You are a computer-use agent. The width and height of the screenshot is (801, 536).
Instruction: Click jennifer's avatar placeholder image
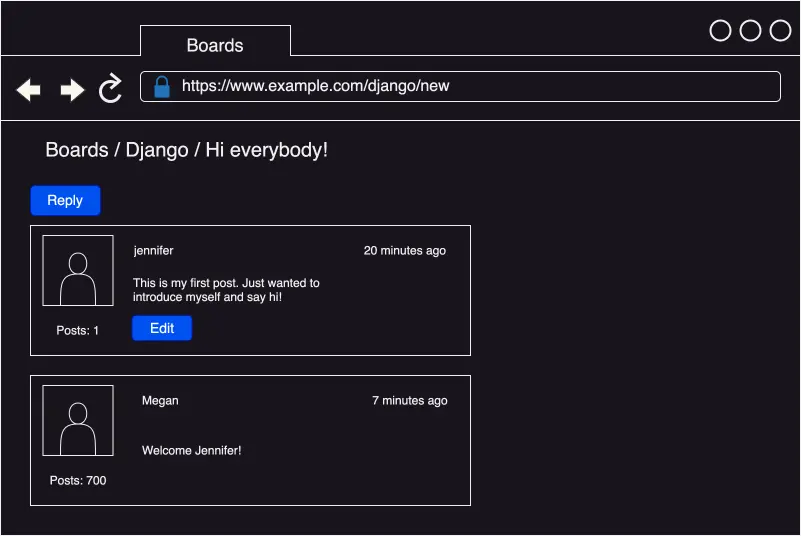pyautogui.click(x=78, y=270)
